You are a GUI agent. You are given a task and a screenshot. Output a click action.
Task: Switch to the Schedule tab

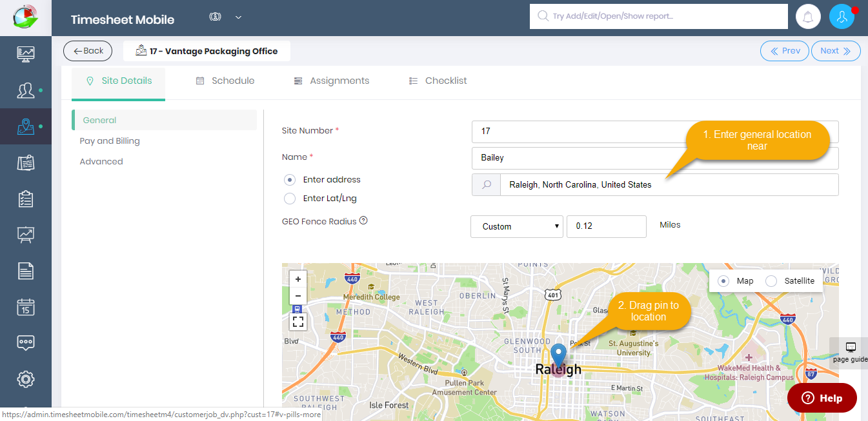[225, 81]
